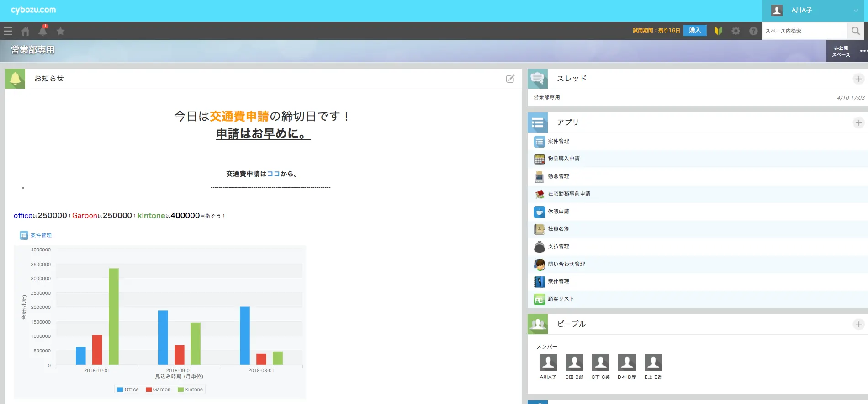Toggle kintone series in chart legend
868x404 pixels.
pyautogui.click(x=191, y=389)
